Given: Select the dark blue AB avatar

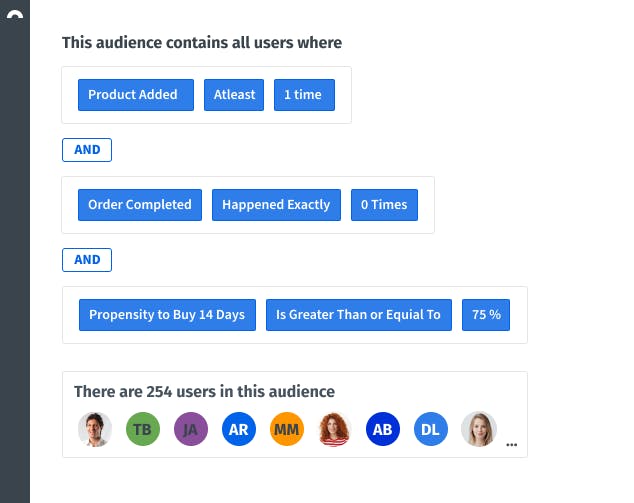Looking at the screenshot, I should click(383, 430).
